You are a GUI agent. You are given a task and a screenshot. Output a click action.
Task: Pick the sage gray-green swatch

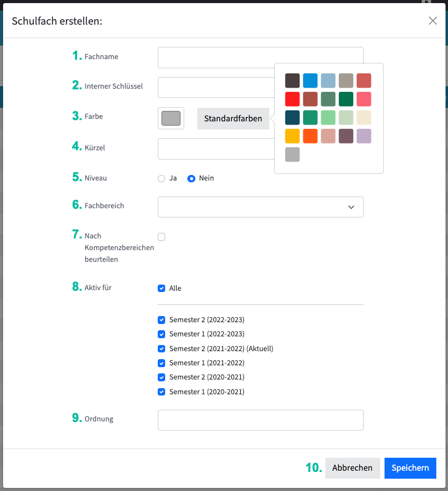(x=328, y=99)
